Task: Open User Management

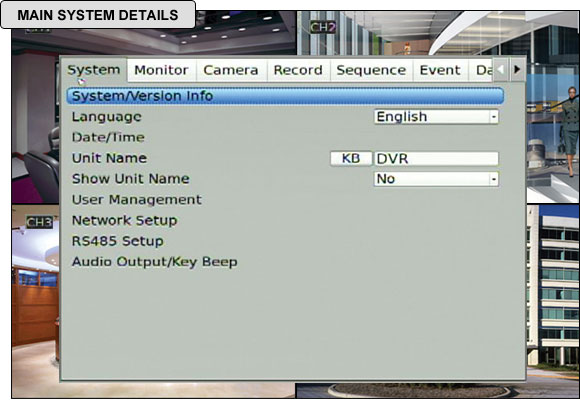Action: click(x=137, y=200)
